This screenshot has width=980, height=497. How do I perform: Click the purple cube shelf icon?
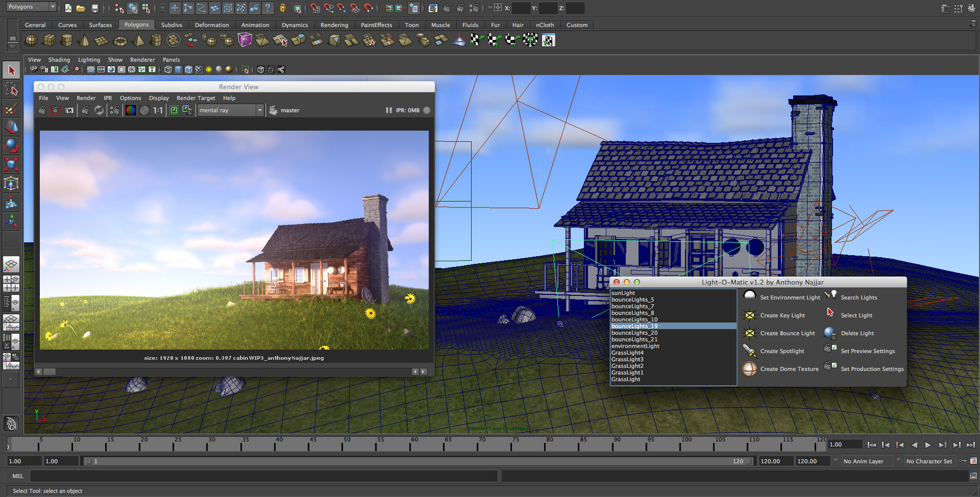coord(245,40)
